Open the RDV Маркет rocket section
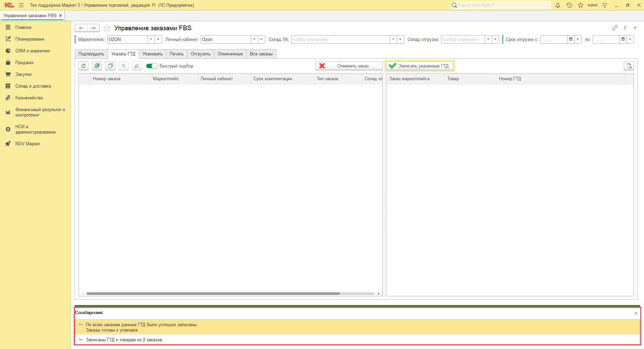 click(28, 144)
